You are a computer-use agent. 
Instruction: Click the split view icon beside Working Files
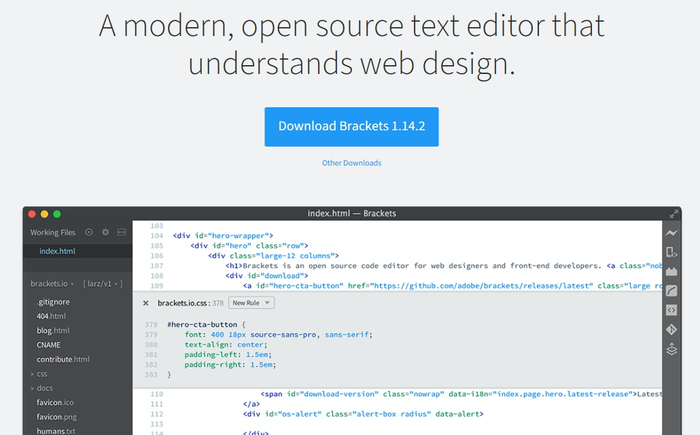click(x=120, y=232)
